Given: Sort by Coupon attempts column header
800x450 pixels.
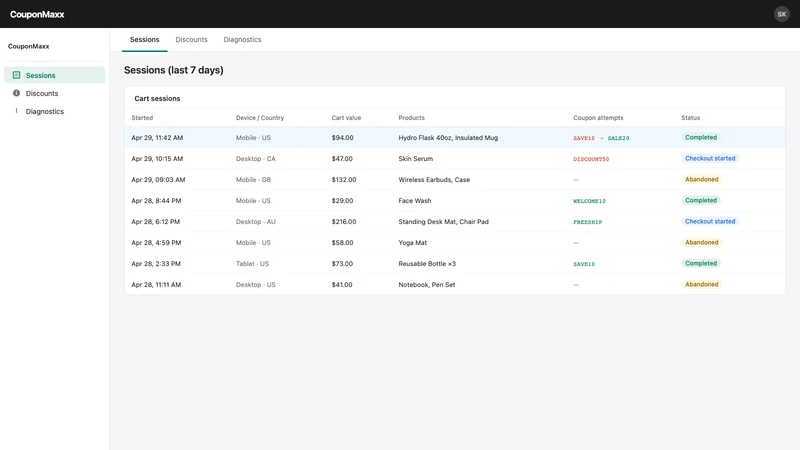Looking at the screenshot, I should click(x=598, y=117).
